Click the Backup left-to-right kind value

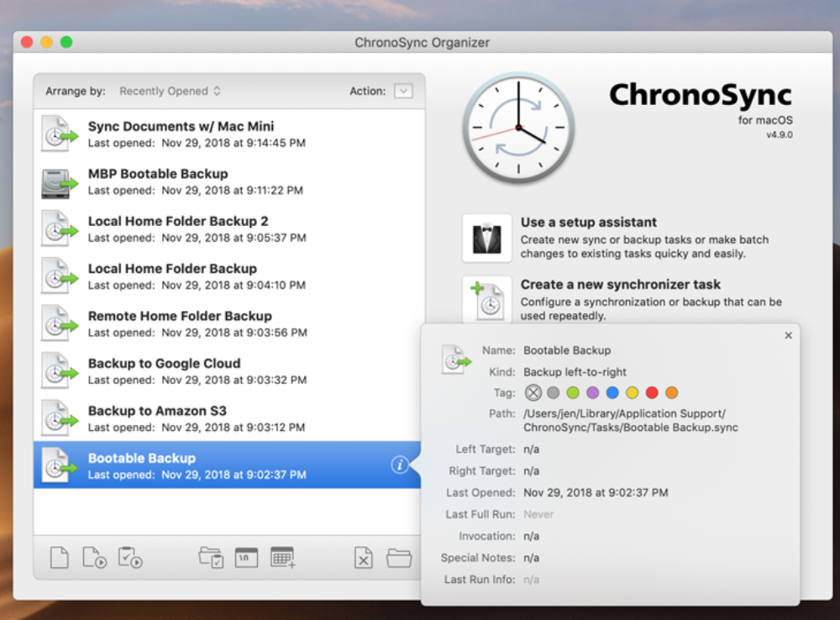tap(575, 372)
